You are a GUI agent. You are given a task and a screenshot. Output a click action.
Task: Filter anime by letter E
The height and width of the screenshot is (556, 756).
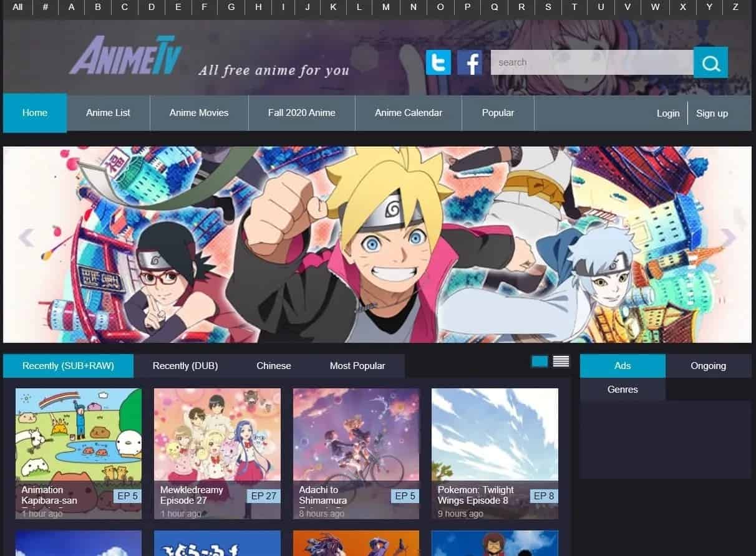pos(178,7)
